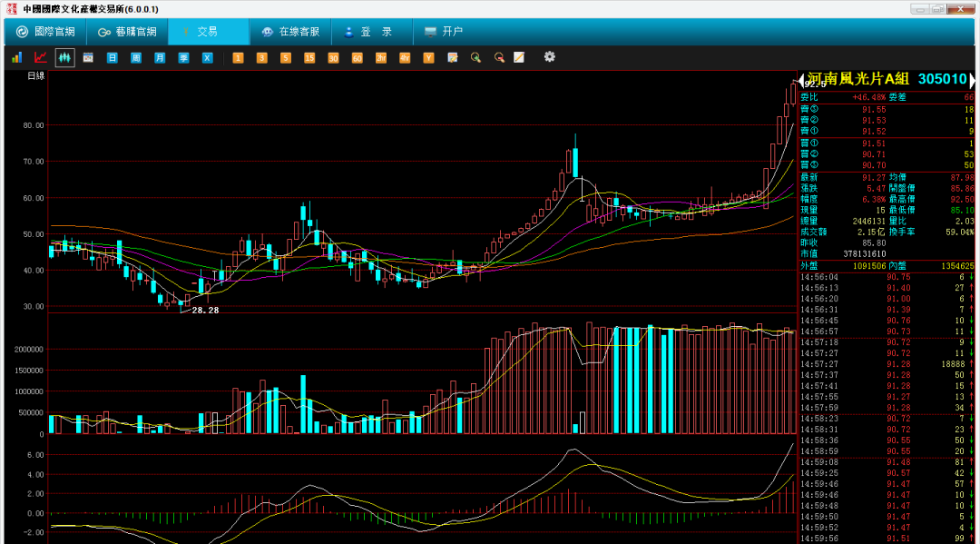Select the 60-minute period icon

pyautogui.click(x=357, y=57)
